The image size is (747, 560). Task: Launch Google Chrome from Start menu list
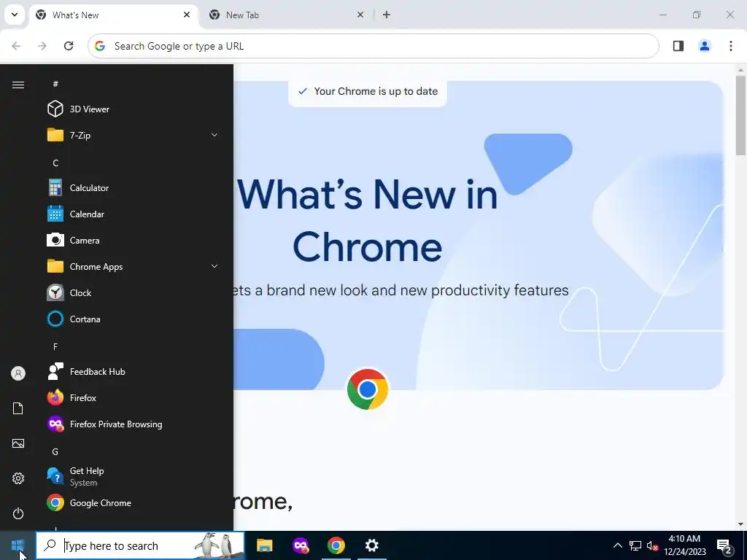click(133, 503)
